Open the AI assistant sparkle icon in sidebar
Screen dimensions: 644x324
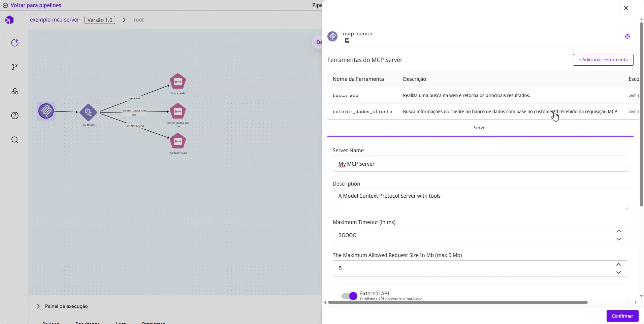point(15,43)
